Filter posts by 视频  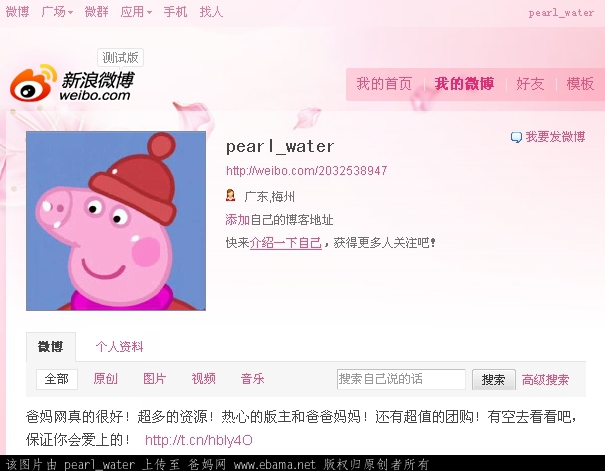(203, 379)
